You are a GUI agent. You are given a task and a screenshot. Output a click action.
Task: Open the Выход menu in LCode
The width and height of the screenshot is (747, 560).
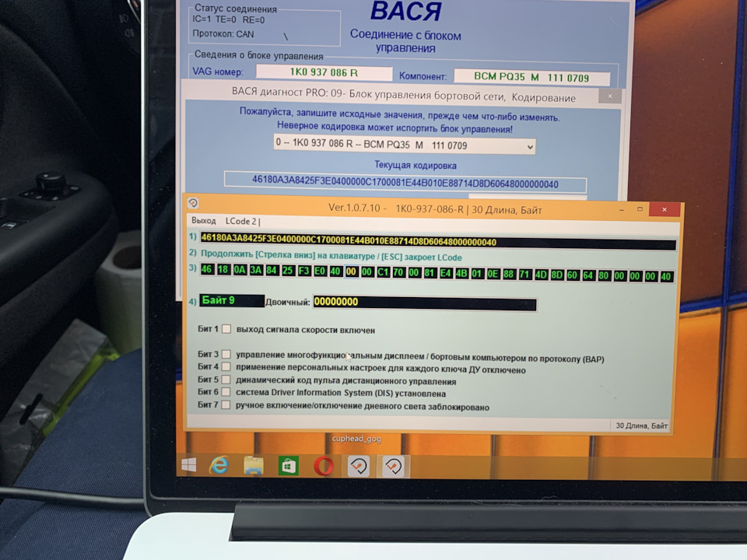tap(203, 220)
